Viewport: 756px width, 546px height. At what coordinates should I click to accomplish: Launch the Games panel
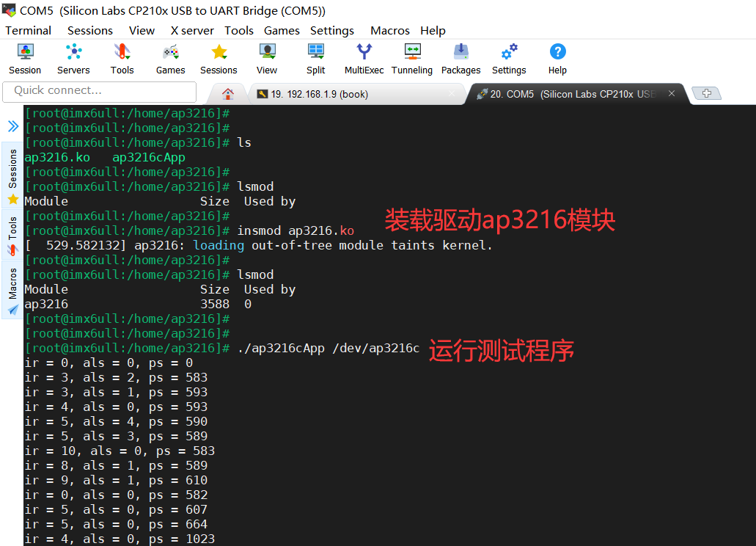tap(169, 59)
